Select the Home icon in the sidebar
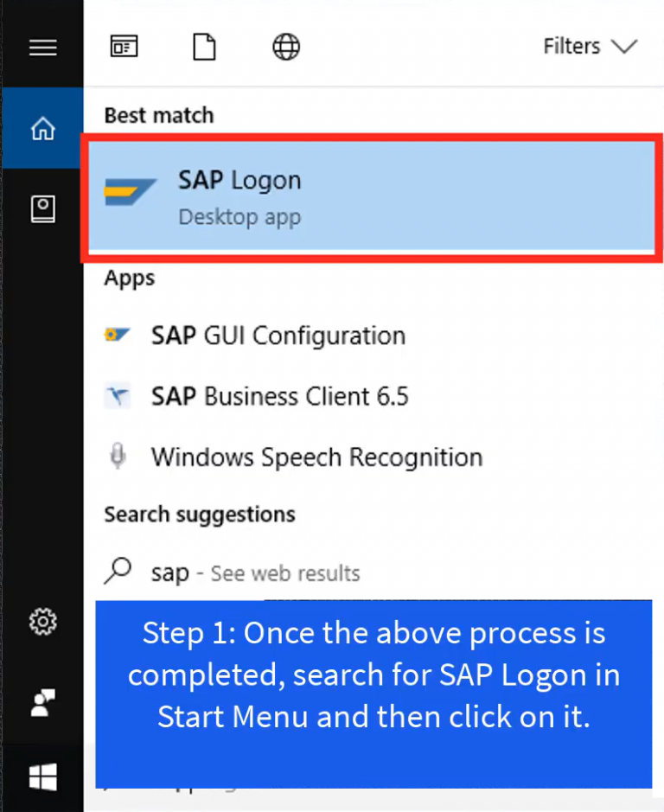This screenshot has width=664, height=812. pos(41,126)
